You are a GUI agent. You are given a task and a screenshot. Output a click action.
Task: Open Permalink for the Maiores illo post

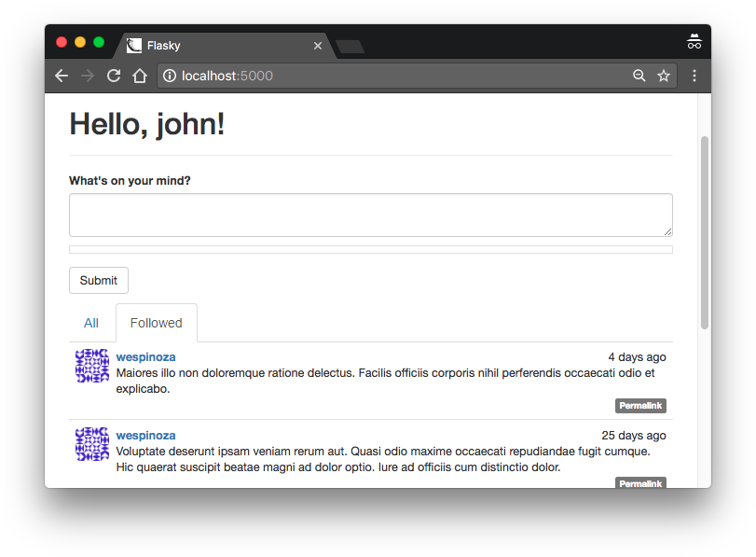pos(640,406)
